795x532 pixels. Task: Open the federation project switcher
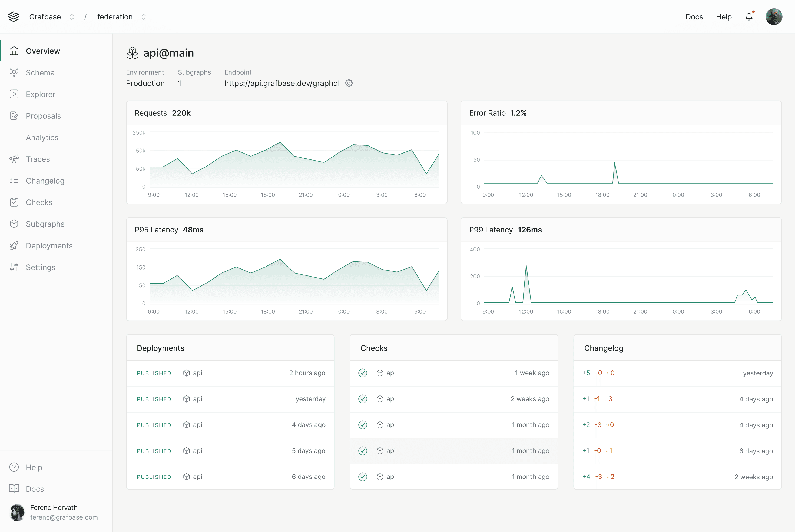[x=144, y=17]
